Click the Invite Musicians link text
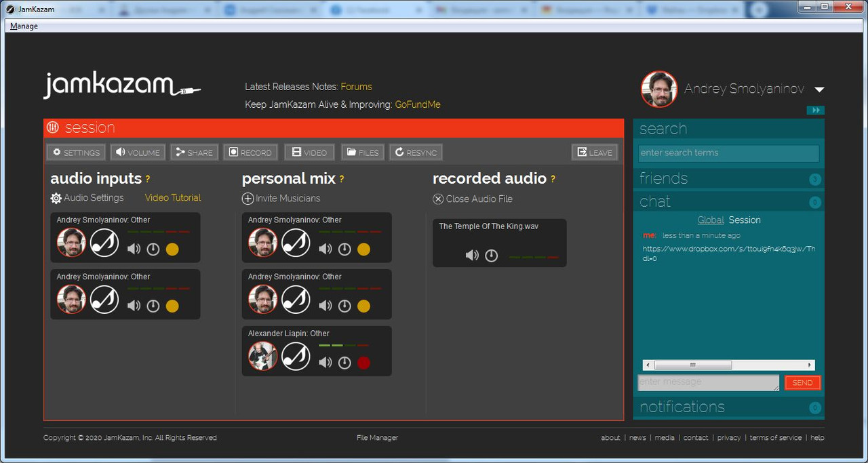868x463 pixels. tap(288, 199)
